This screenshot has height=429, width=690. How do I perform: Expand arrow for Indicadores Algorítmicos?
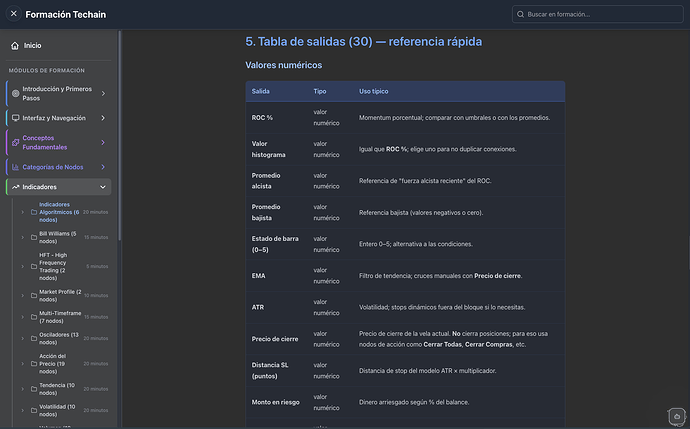click(x=22, y=212)
